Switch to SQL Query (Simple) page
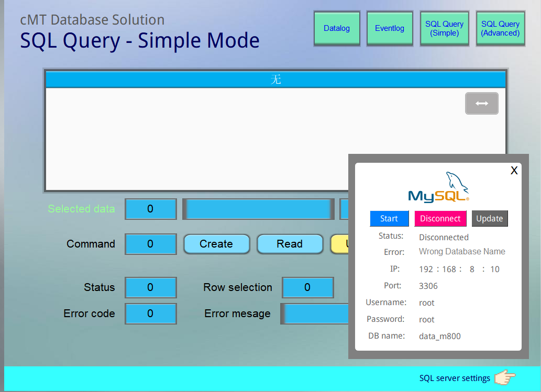The image size is (541, 392). pyautogui.click(x=444, y=29)
